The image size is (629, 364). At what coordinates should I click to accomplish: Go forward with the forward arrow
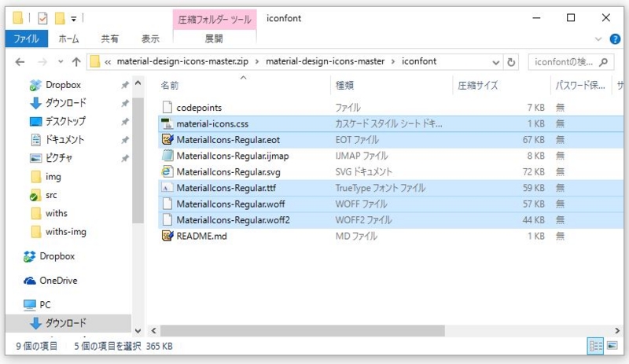[x=42, y=62]
